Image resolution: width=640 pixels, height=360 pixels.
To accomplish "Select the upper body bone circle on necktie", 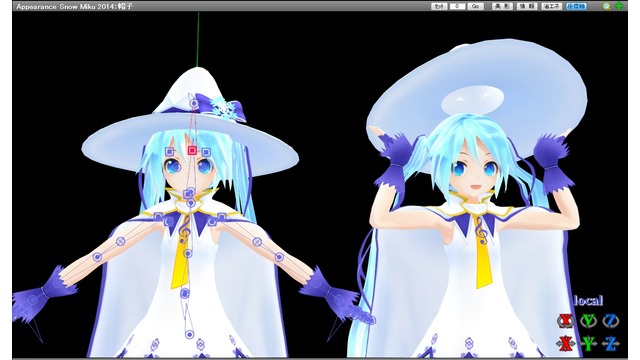I will click(187, 254).
